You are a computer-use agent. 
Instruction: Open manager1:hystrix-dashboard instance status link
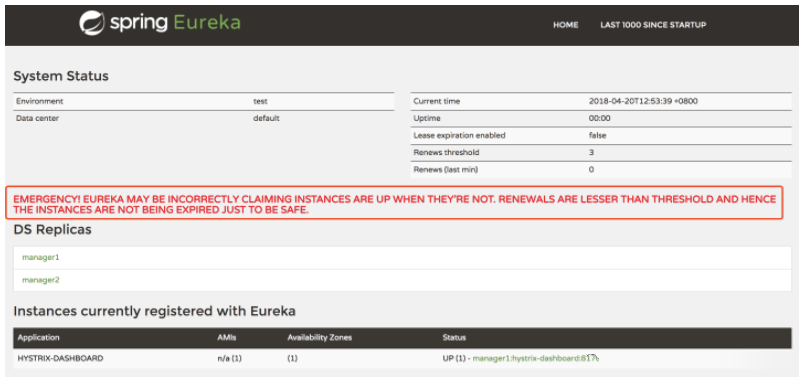click(x=536, y=358)
